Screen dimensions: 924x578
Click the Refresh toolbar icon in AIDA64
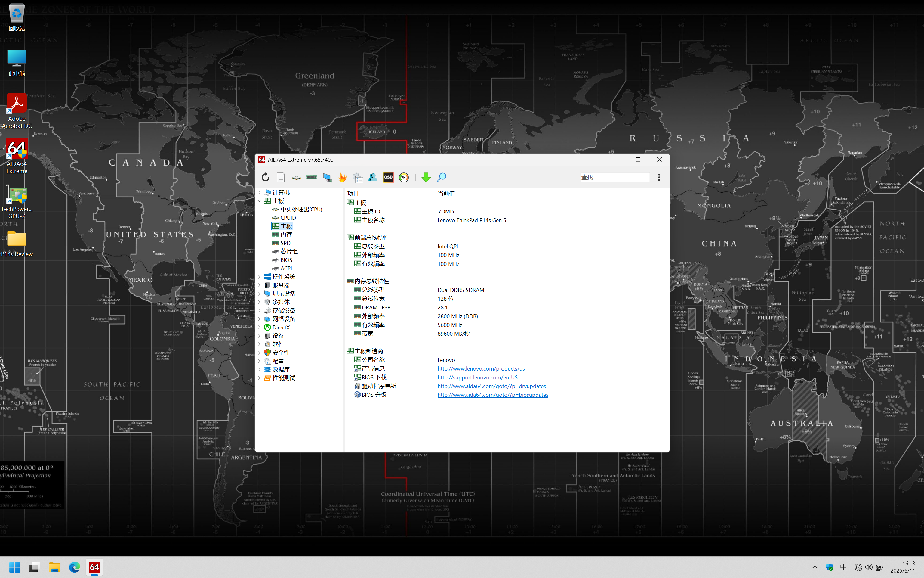click(x=265, y=177)
